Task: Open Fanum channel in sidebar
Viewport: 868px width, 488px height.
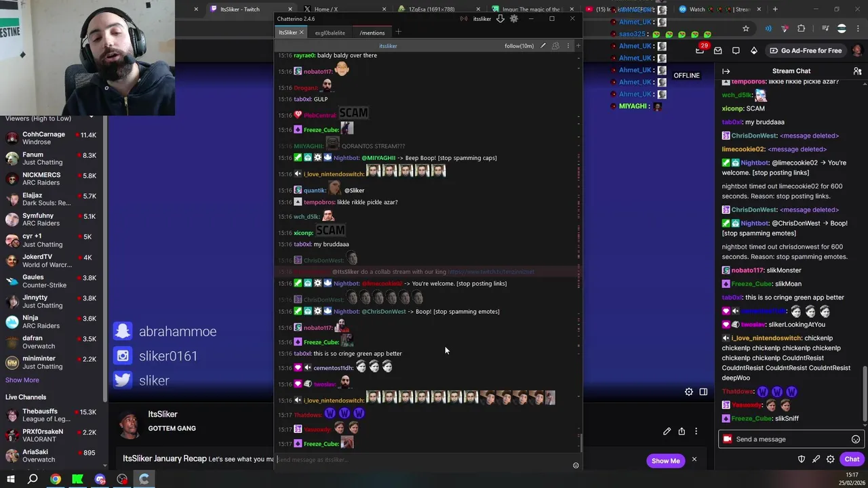Action: point(52,159)
